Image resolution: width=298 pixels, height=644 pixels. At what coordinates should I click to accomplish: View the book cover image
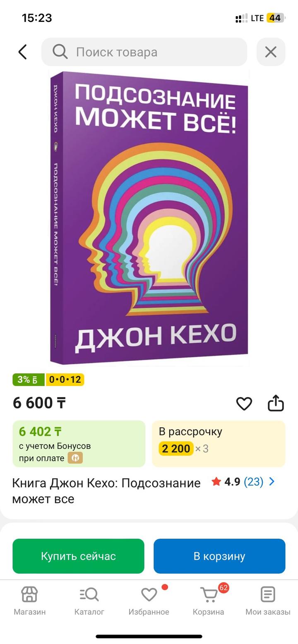(x=149, y=218)
